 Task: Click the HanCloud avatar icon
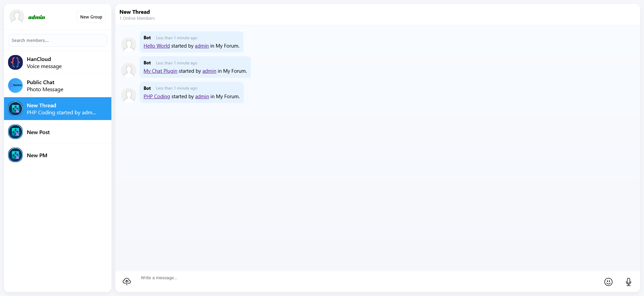point(15,62)
